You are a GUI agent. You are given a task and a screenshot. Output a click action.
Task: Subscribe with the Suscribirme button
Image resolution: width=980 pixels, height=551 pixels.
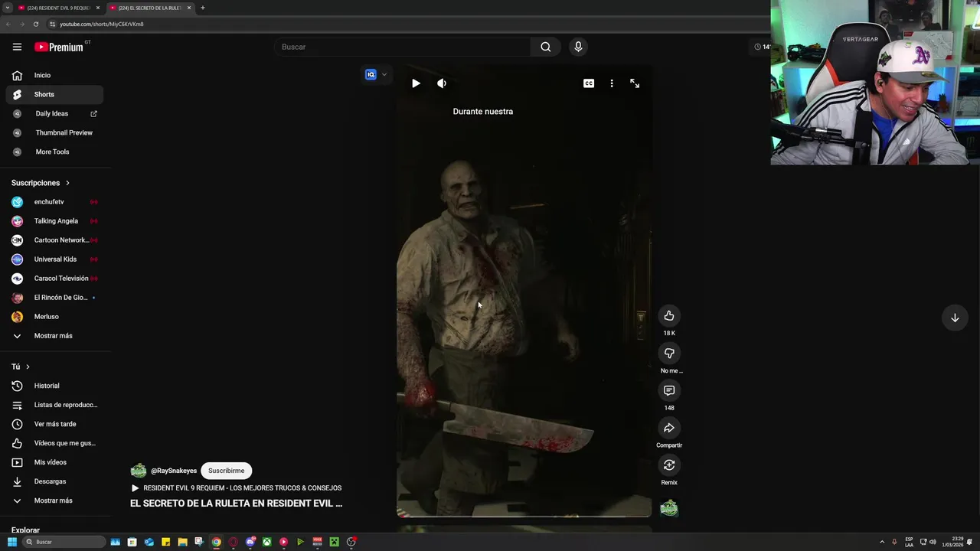(227, 471)
